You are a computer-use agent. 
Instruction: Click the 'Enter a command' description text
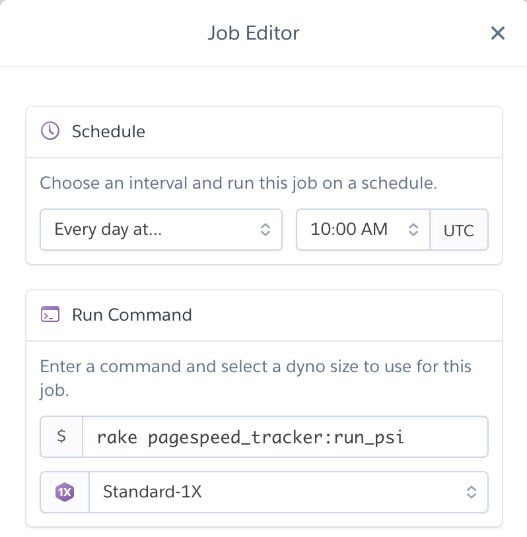(x=255, y=378)
